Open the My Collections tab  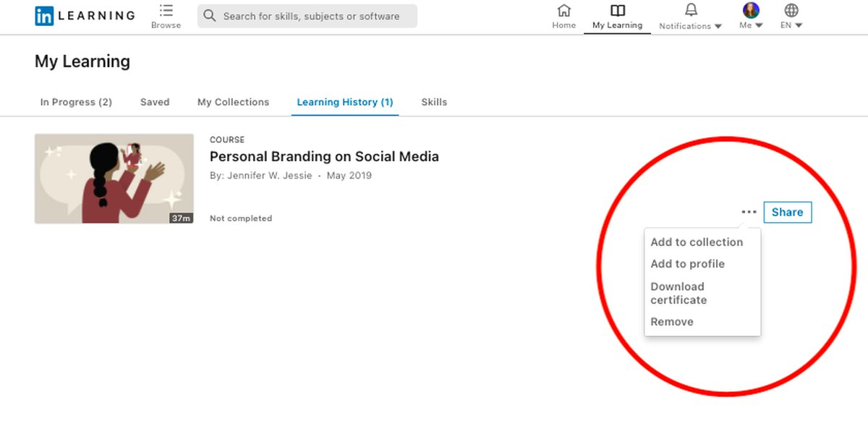coord(233,102)
